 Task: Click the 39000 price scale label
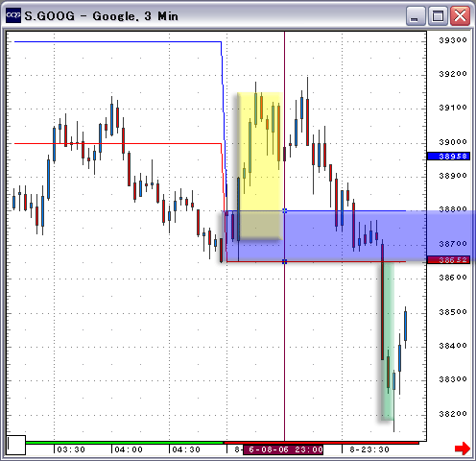coord(453,142)
